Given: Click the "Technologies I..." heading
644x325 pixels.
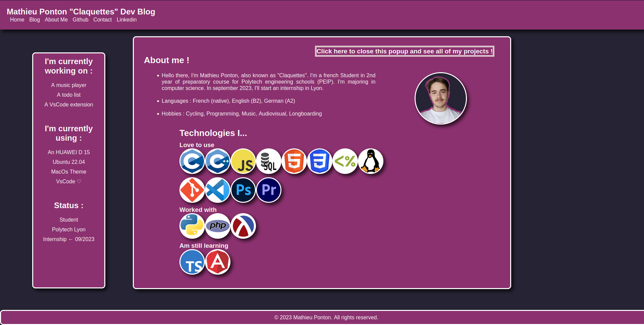Looking at the screenshot, I should (x=213, y=133).
